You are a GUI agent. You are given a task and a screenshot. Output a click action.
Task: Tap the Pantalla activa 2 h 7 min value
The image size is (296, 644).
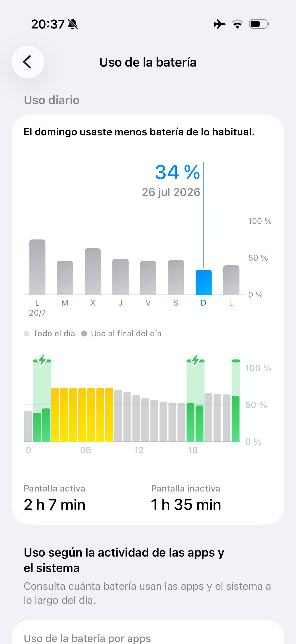[55, 504]
